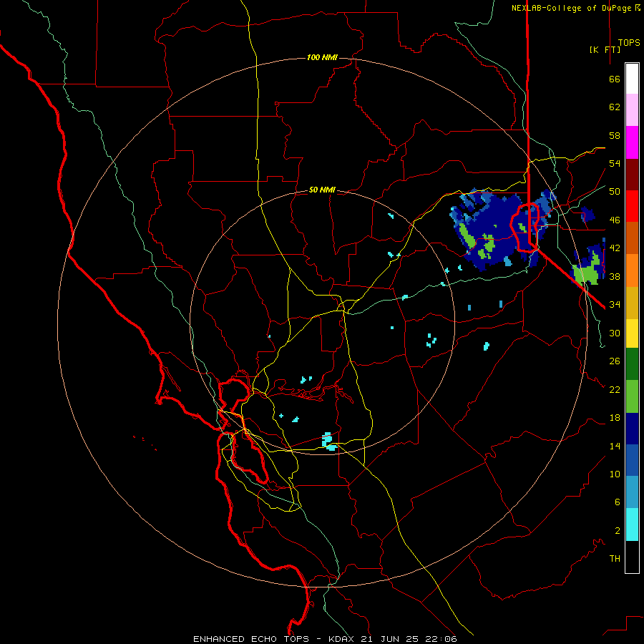Click the '21 JUN 25' date in caption
This screenshot has width=644, height=644.
(x=392, y=639)
